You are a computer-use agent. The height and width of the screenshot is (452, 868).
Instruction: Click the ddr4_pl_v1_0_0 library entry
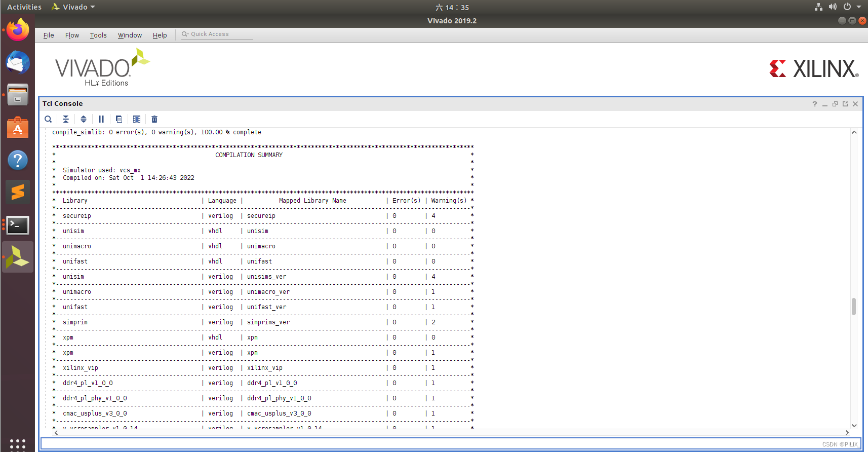point(88,383)
